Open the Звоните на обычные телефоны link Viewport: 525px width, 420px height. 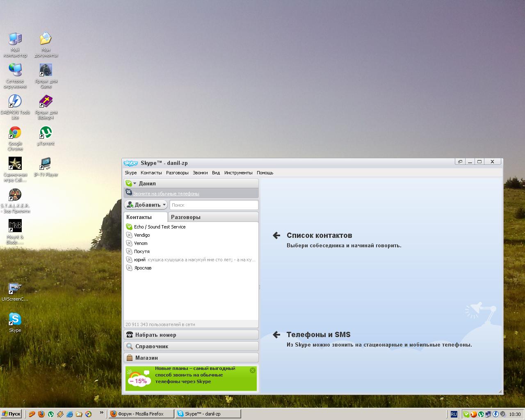click(166, 194)
